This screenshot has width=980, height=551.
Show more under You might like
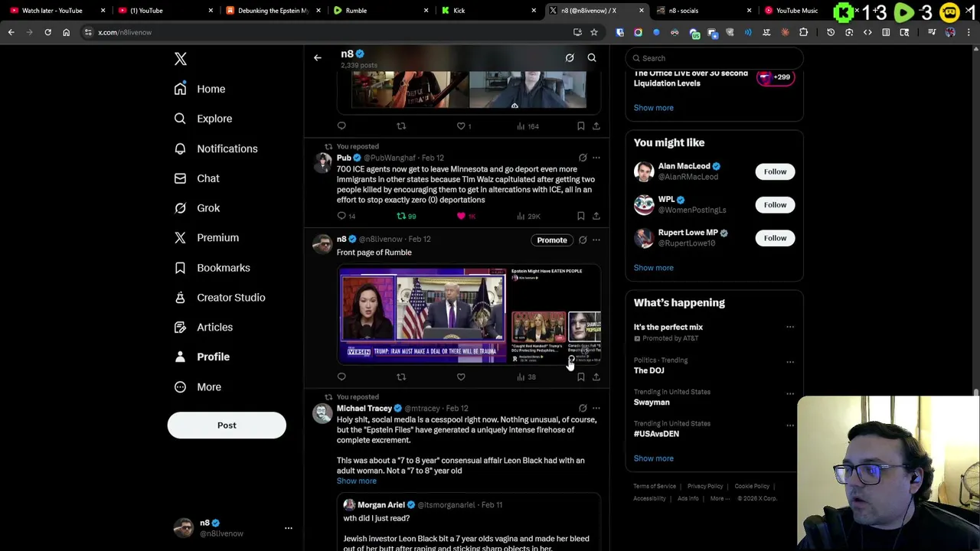coord(653,268)
